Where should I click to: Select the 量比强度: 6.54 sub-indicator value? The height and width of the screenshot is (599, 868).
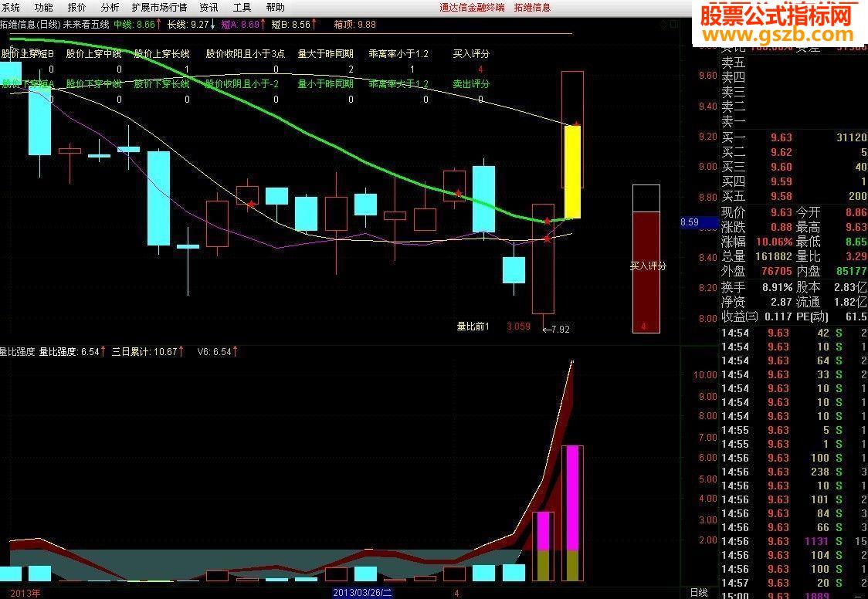point(72,352)
